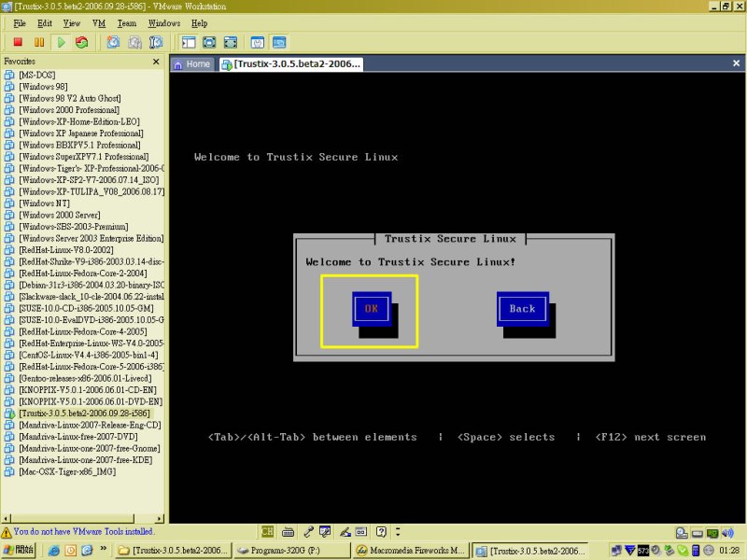This screenshot has width=747, height=560.
Task: Select [RedHat-Linux-V8.0-2002] favorite
Action: pyautogui.click(x=66, y=250)
